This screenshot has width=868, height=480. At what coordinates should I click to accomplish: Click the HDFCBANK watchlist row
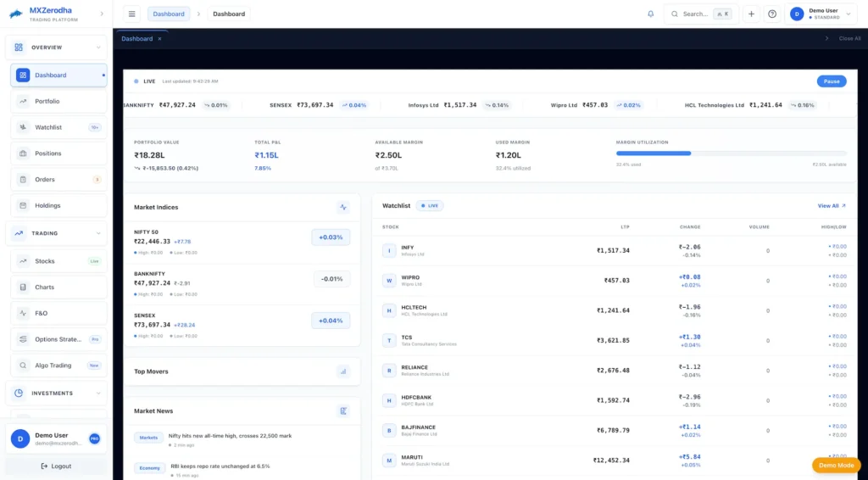[x=615, y=400]
